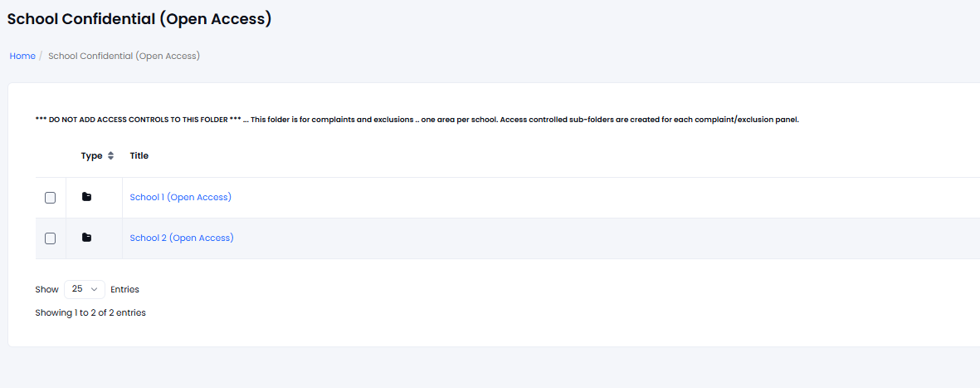Click the School 2 folder icon

[87, 238]
